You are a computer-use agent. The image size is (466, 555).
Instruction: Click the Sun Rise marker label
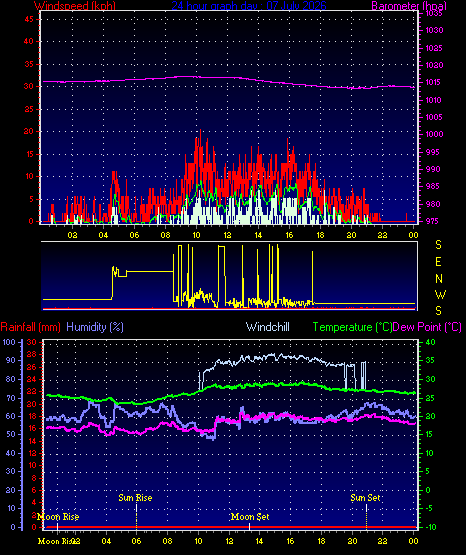pyautogui.click(x=135, y=498)
